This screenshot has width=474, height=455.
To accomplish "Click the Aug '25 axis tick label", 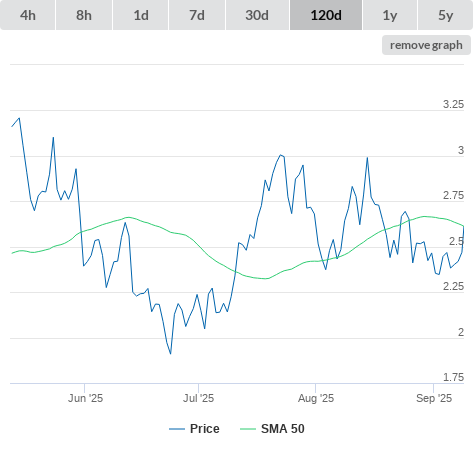I will [316, 398].
